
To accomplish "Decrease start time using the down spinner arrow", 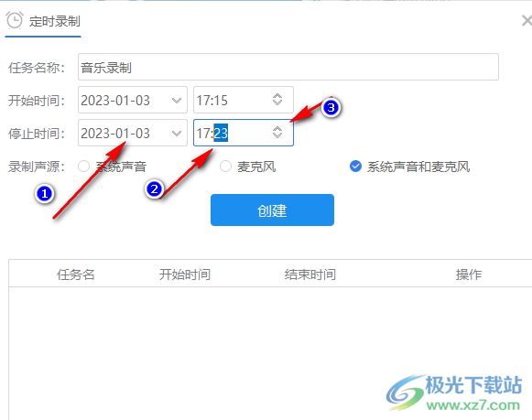I will pyautogui.click(x=277, y=102).
